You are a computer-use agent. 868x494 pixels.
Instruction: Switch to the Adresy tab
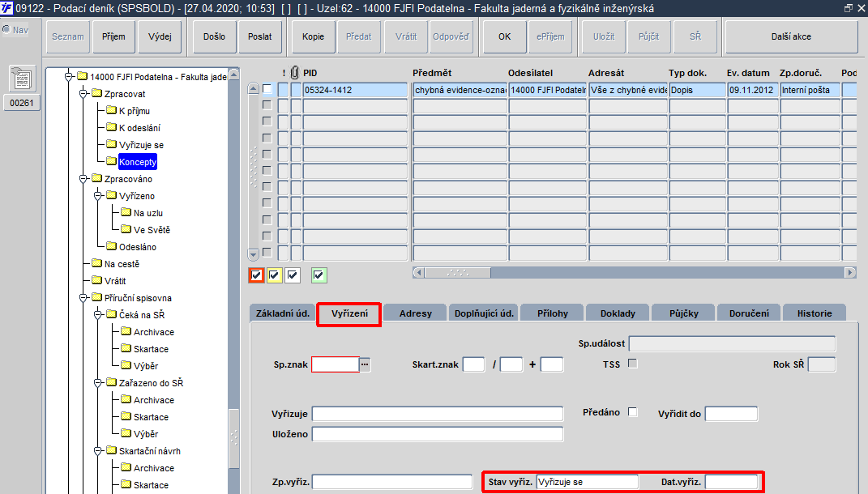[x=415, y=313]
